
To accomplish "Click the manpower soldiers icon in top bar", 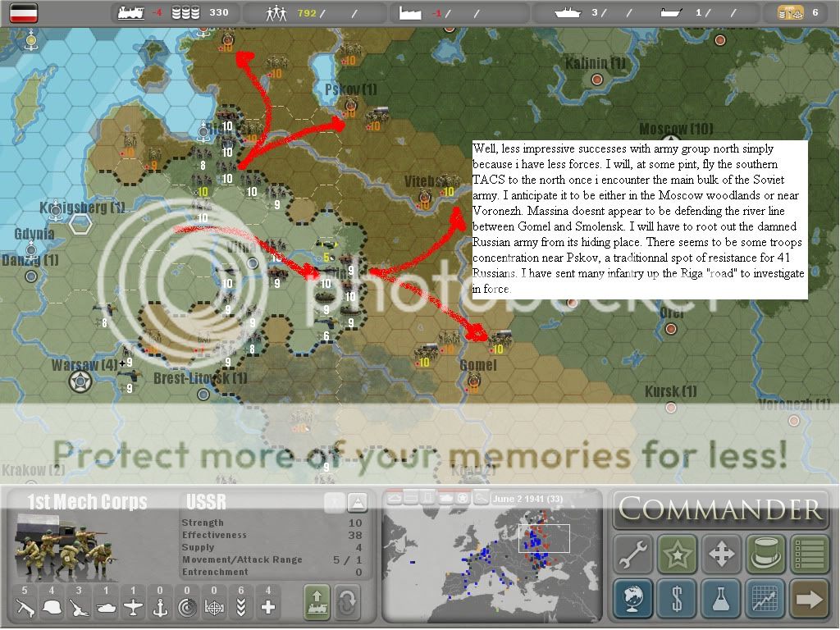I will tap(277, 12).
